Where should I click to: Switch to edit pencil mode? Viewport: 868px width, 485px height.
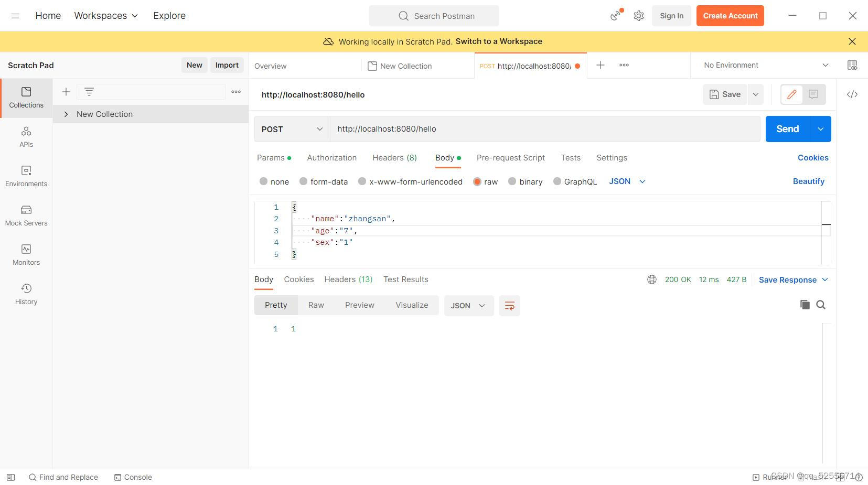pyautogui.click(x=792, y=94)
